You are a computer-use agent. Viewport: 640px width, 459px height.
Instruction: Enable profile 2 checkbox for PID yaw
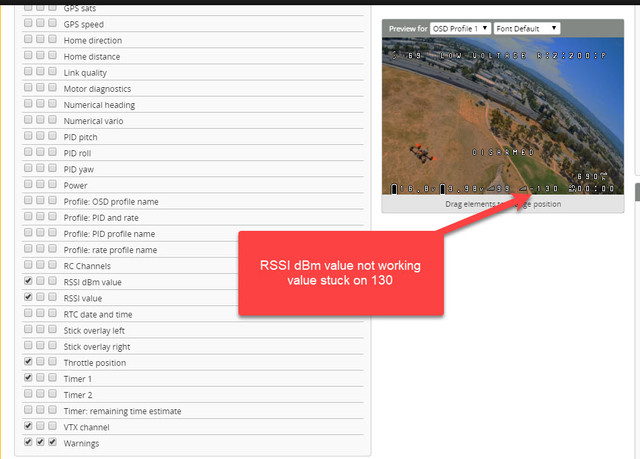point(40,168)
